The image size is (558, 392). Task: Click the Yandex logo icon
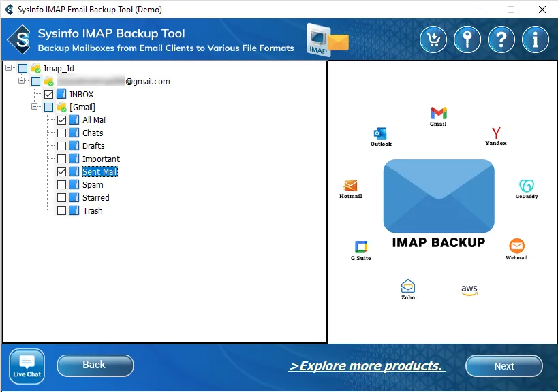pyautogui.click(x=496, y=133)
